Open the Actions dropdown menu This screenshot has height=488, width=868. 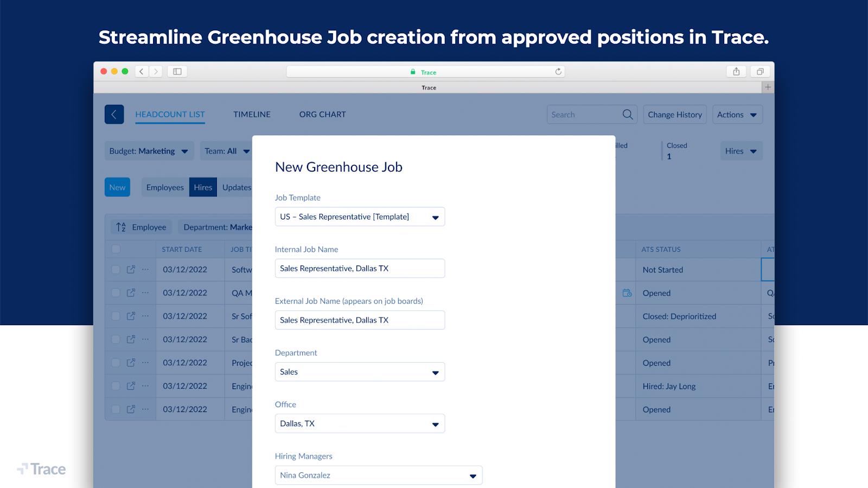point(737,115)
